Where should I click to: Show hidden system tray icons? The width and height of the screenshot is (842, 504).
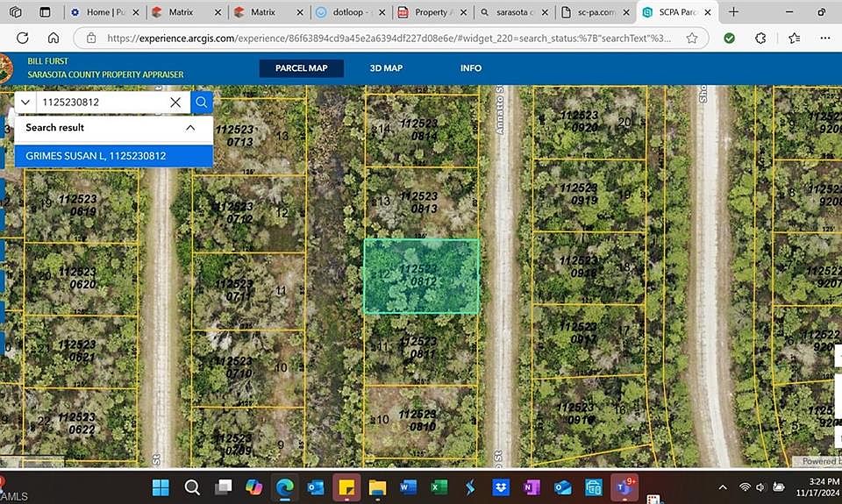point(723,487)
